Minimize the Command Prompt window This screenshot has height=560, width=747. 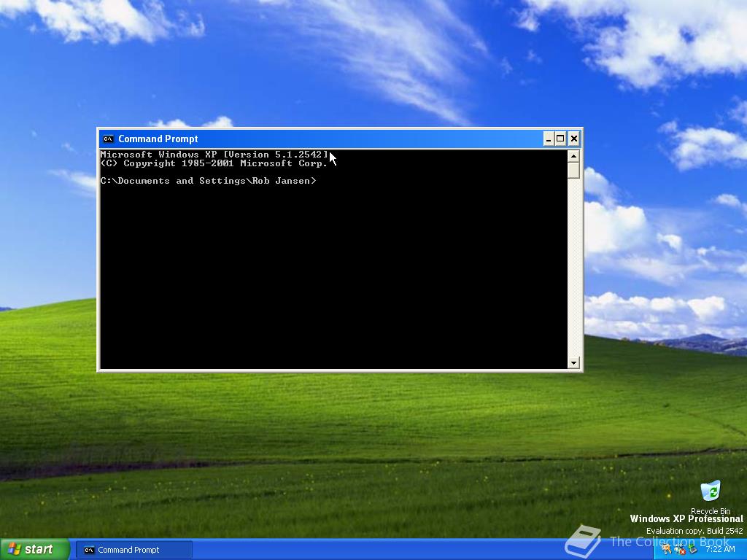[549, 139]
